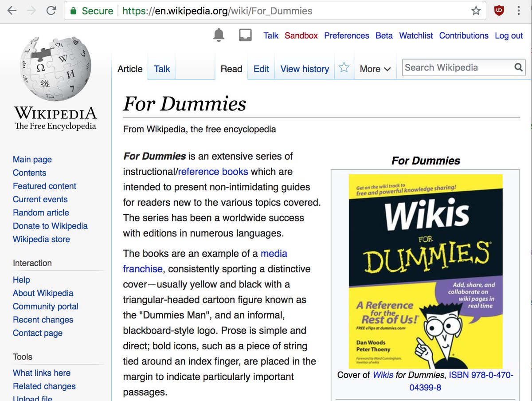Click the Log out link

pyautogui.click(x=509, y=35)
